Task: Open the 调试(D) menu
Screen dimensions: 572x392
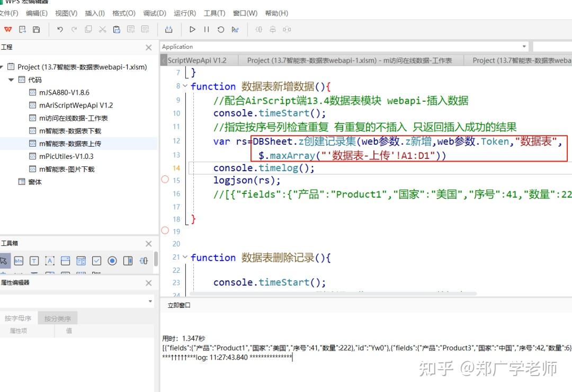Action: [154, 13]
